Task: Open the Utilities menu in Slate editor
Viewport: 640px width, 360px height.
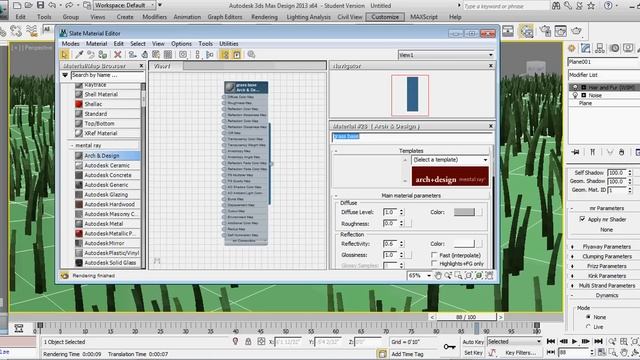Action: click(x=229, y=44)
